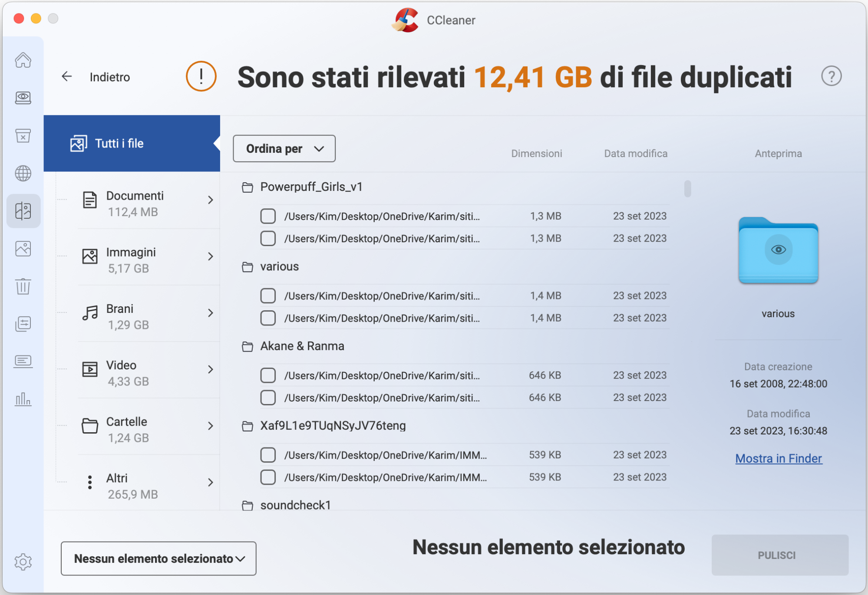Check second file checkbox under various
868x595 pixels.
(x=268, y=318)
